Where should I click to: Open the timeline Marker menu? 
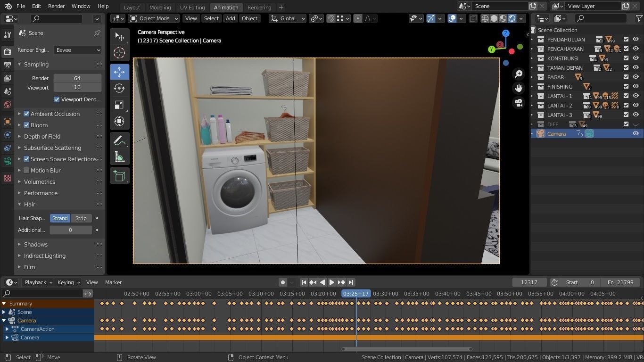113,282
